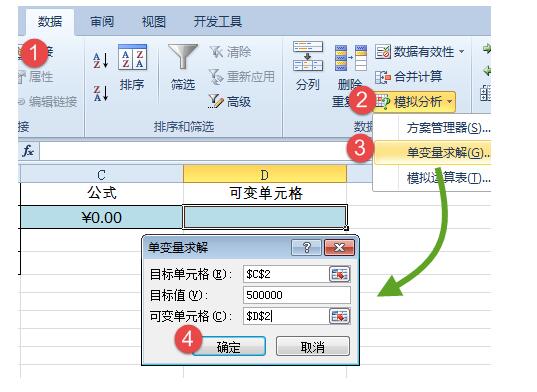Click the Sort A to Z ascending icon
Image resolution: width=537 pixels, height=392 pixels.
101,60
